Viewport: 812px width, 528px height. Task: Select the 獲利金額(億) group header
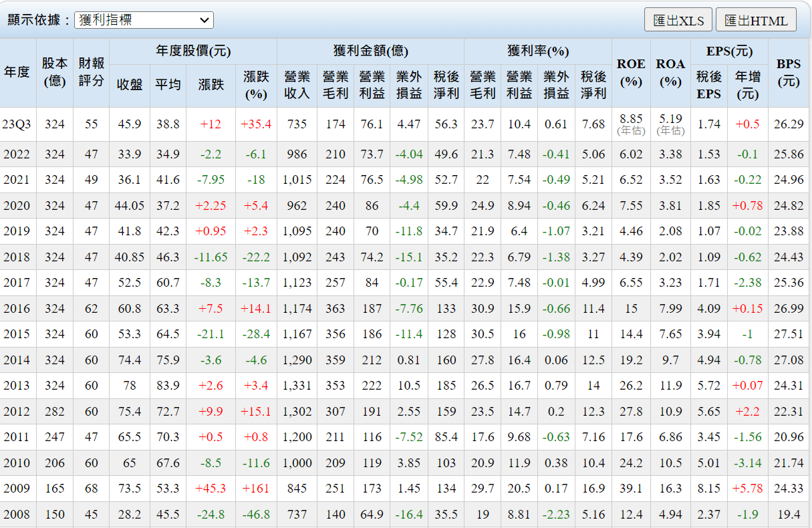pos(370,51)
